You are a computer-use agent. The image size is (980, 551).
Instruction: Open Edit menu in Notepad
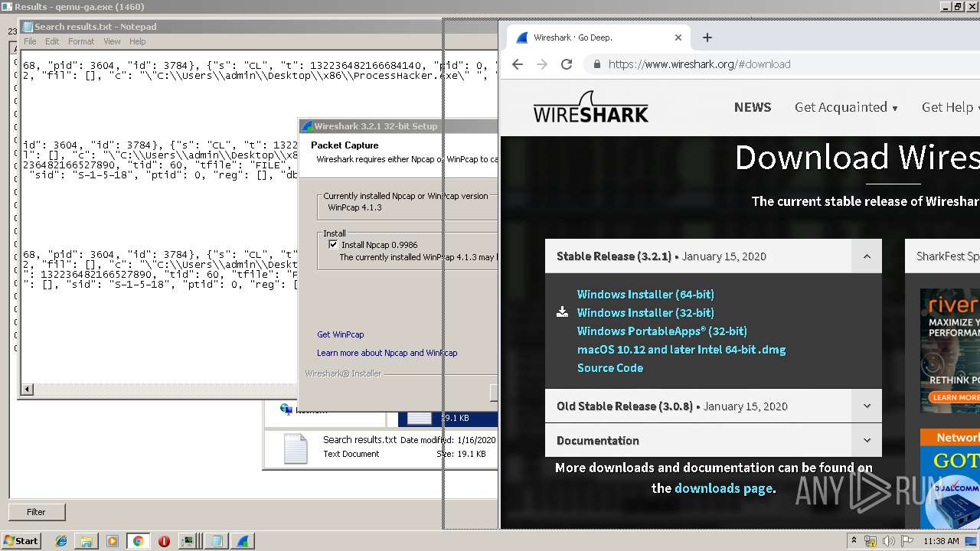tap(52, 41)
